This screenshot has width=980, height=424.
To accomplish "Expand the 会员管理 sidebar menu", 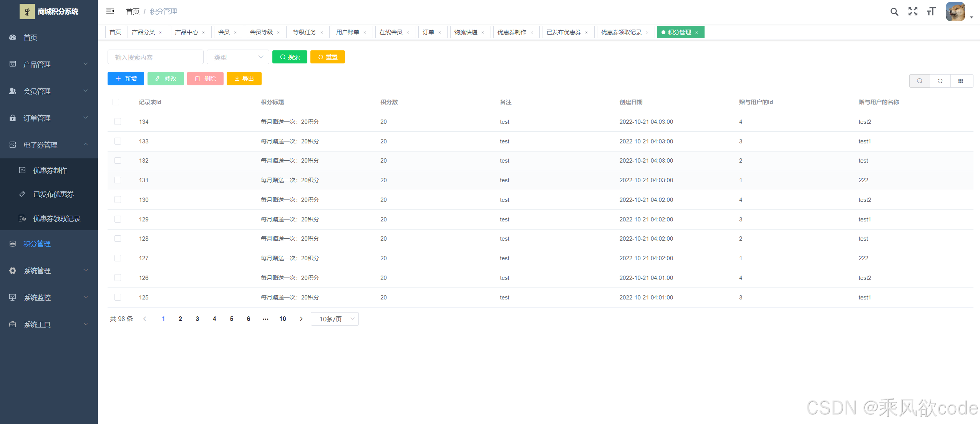I will tap(49, 91).
